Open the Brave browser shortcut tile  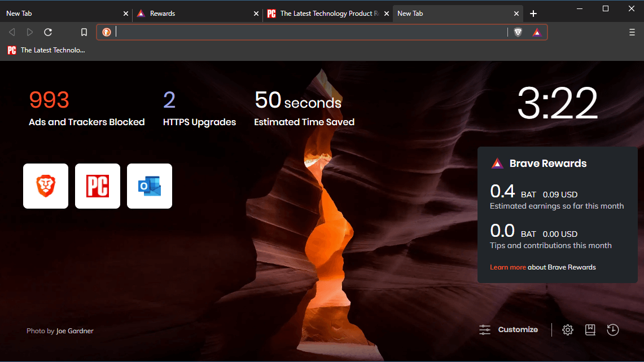click(46, 186)
